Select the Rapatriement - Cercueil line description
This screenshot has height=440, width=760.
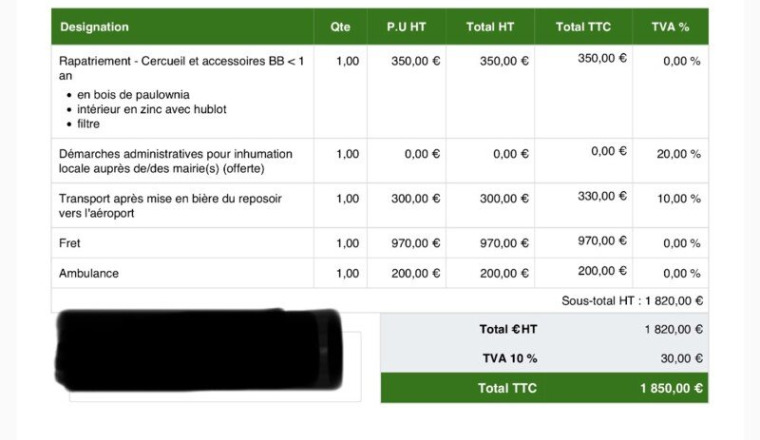[181, 68]
